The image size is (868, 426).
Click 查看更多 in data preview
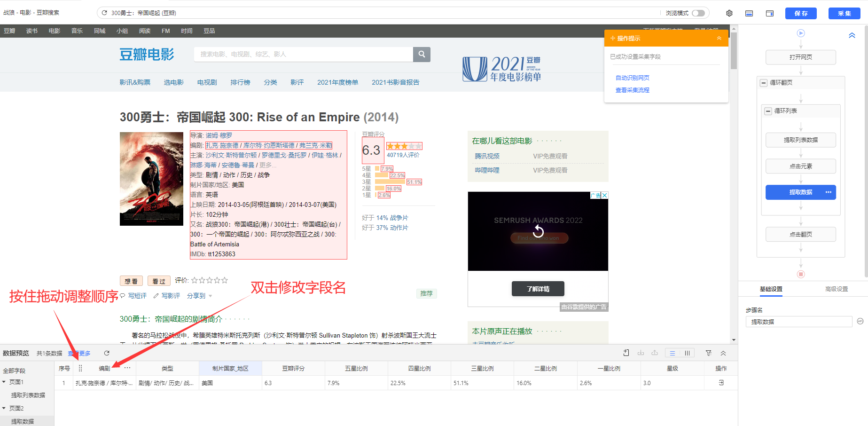click(x=79, y=354)
